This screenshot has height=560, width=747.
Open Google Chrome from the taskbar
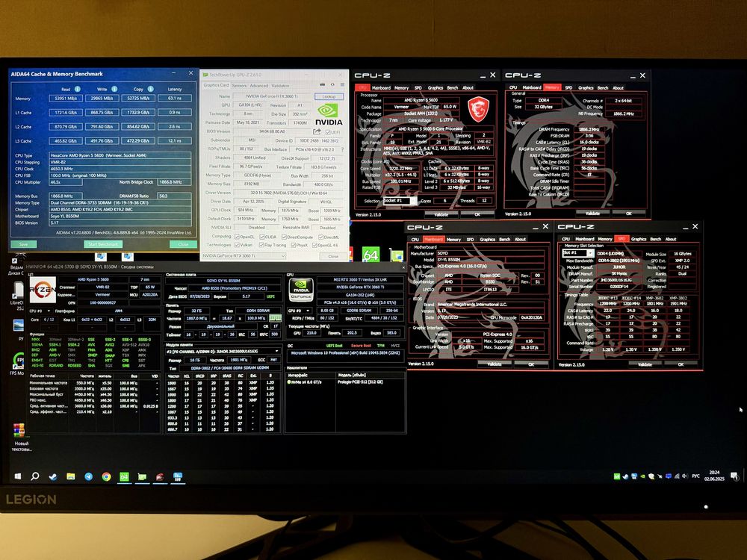pyautogui.click(x=106, y=476)
